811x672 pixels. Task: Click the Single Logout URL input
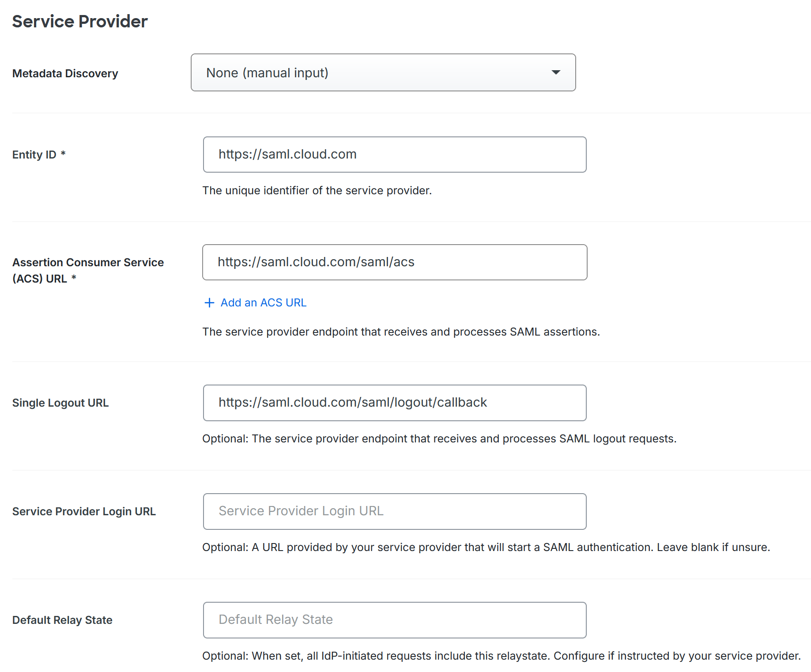tap(394, 402)
